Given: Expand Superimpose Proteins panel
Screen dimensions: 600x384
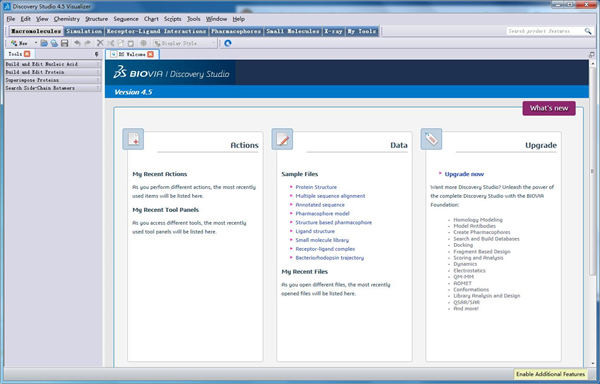Looking at the screenshot, I should pyautogui.click(x=53, y=80).
